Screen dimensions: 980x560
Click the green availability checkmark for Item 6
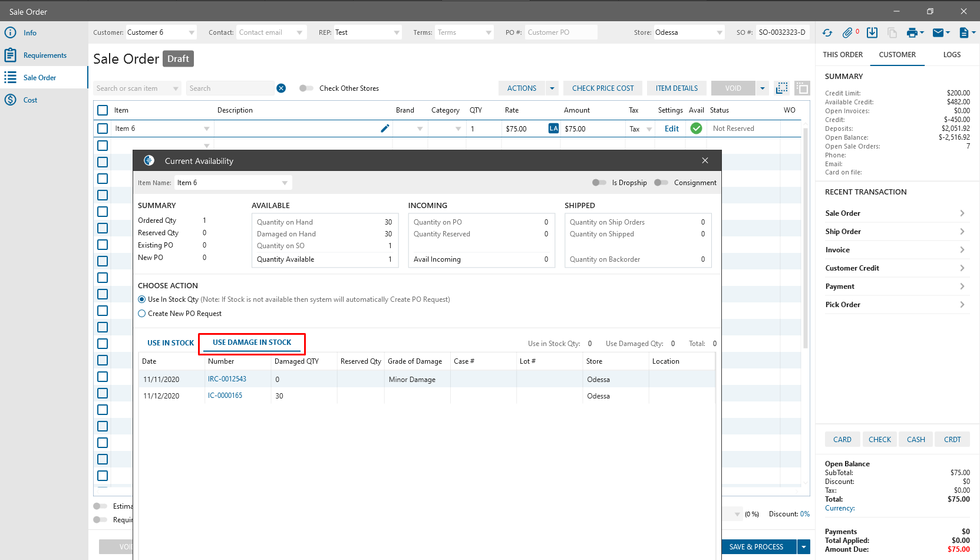click(x=696, y=129)
